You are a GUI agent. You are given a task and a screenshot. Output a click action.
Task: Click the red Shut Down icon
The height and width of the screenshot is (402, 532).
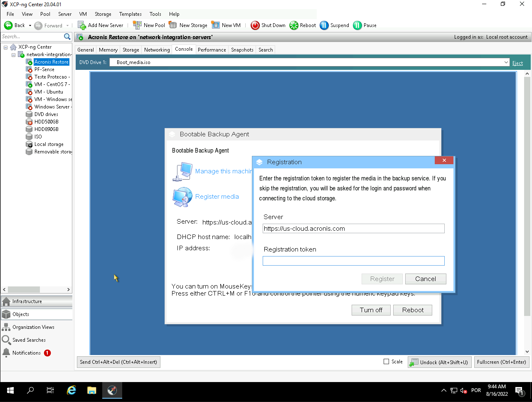[255, 25]
